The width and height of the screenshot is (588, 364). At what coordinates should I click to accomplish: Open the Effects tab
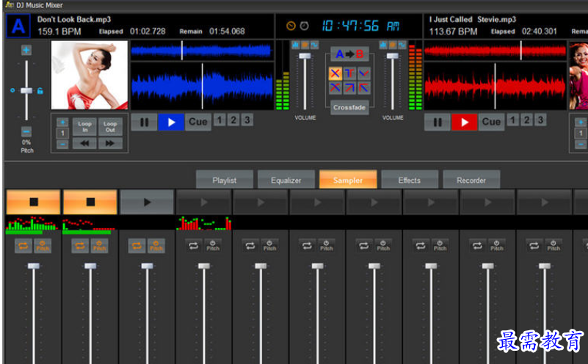tap(410, 180)
